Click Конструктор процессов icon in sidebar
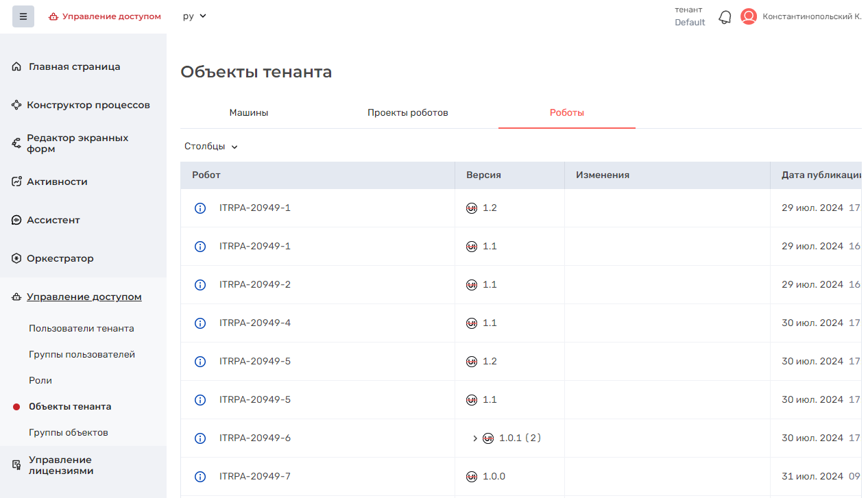Viewport: 868px width, 498px height. click(x=17, y=105)
